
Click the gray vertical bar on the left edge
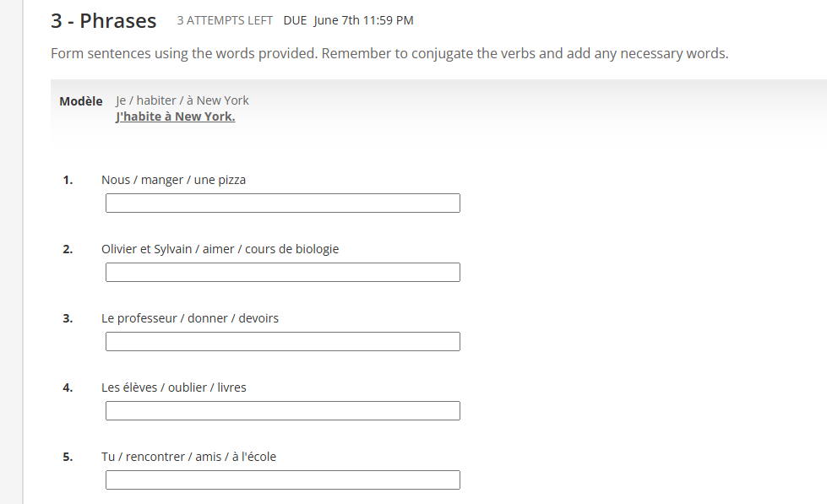coord(10,253)
